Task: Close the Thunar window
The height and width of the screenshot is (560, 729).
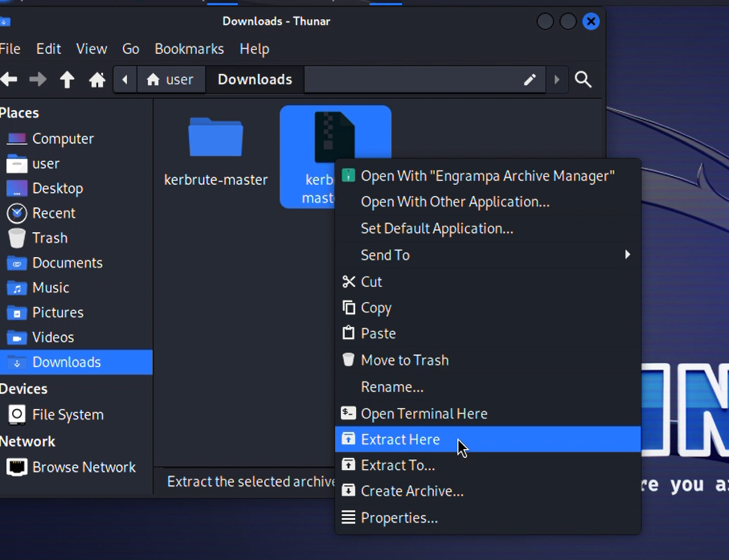Action: tap(591, 22)
